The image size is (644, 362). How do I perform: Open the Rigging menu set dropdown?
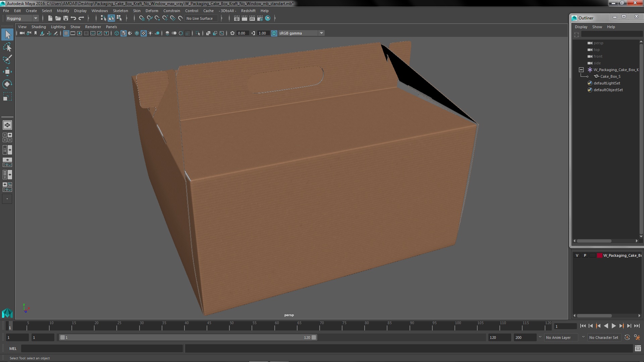[x=35, y=18]
